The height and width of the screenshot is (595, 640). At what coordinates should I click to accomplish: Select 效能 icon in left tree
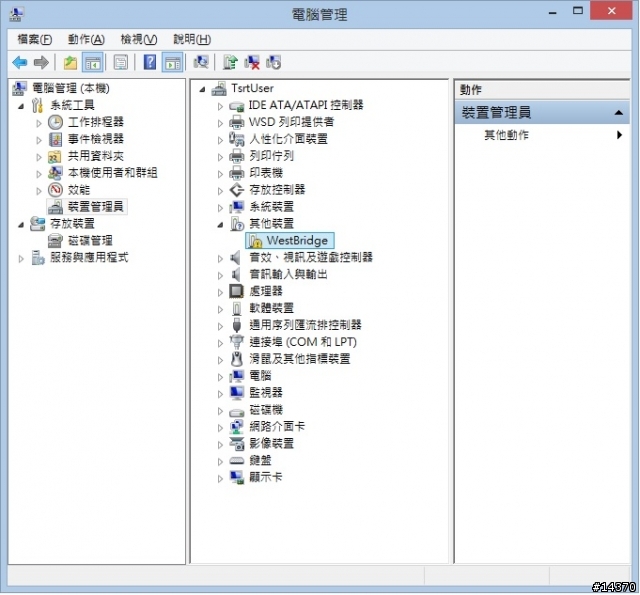click(55, 190)
